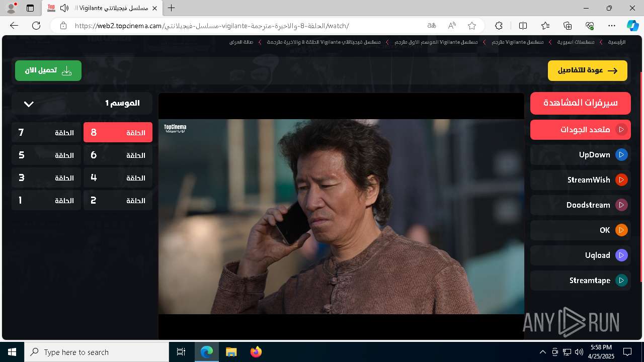Open Task View on the taskbar
The image size is (644, 362).
181,352
